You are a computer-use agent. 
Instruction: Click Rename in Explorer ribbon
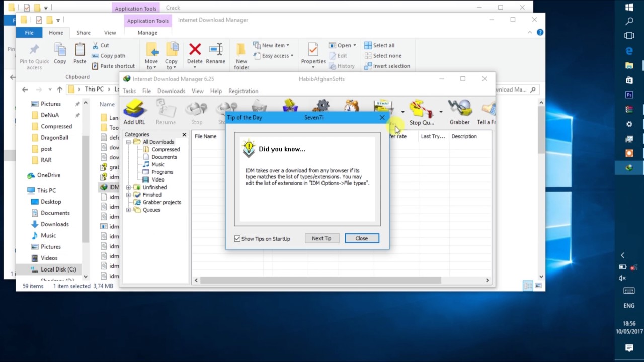point(215,54)
